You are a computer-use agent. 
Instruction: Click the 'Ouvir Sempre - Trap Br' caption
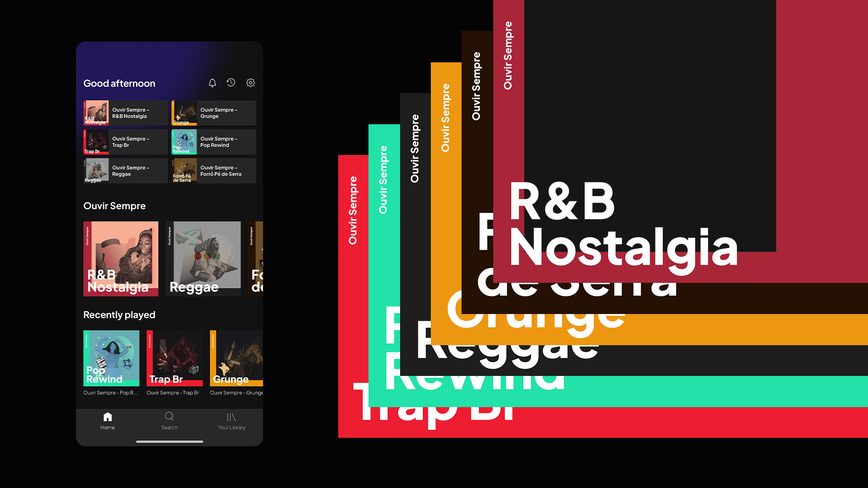coord(173,393)
